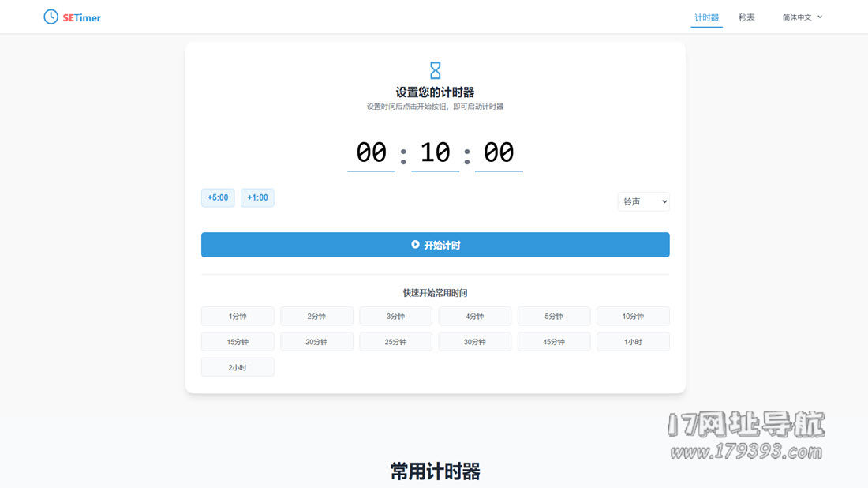Viewport: 868px width, 488px height.
Task: Start the 10分钟 preset
Action: [632, 317]
